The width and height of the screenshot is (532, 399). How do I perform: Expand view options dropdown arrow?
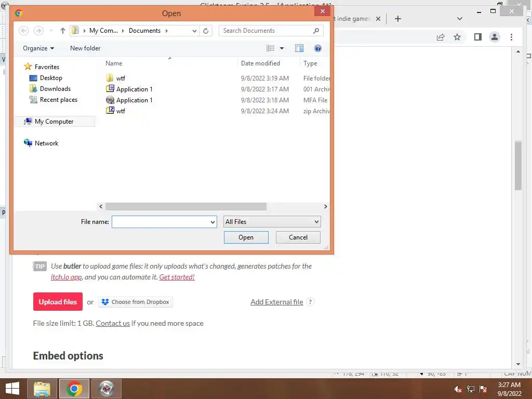(282, 48)
